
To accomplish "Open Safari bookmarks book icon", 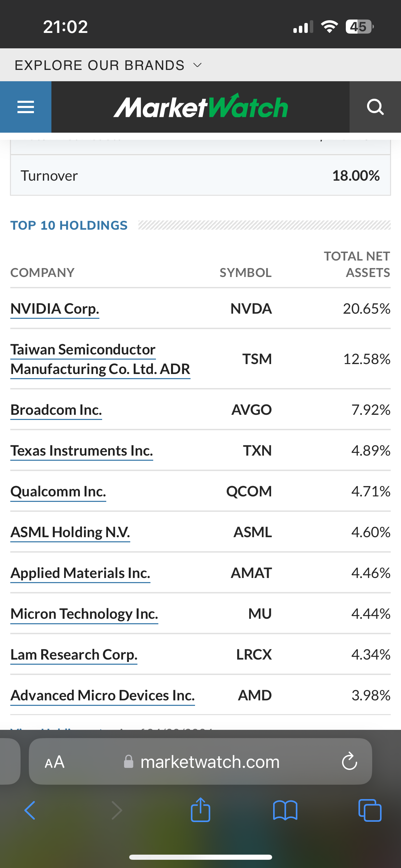I will pyautogui.click(x=285, y=810).
